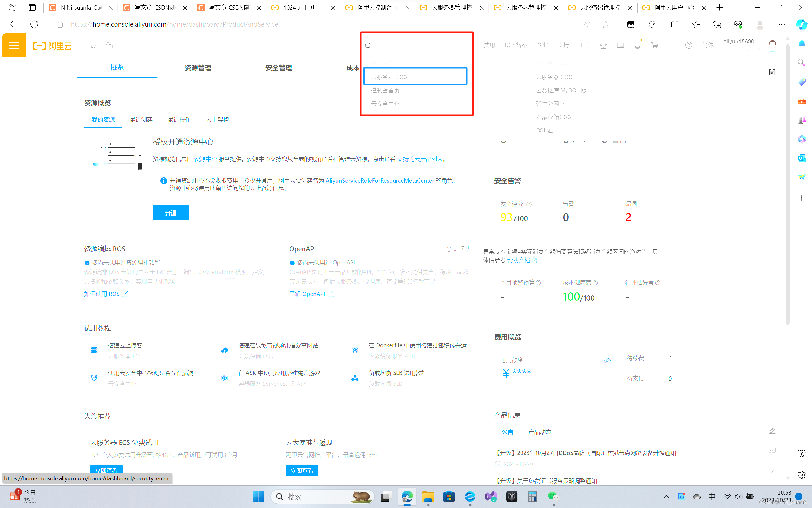Open Windows Start button
The image size is (812, 508).
tap(259, 497)
